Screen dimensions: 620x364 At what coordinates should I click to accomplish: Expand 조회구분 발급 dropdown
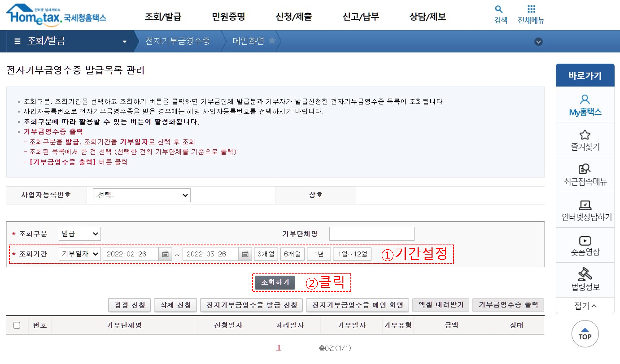[x=80, y=233]
